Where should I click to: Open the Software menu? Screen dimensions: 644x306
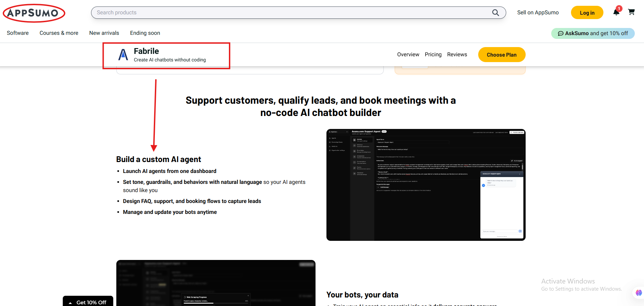[x=18, y=33]
